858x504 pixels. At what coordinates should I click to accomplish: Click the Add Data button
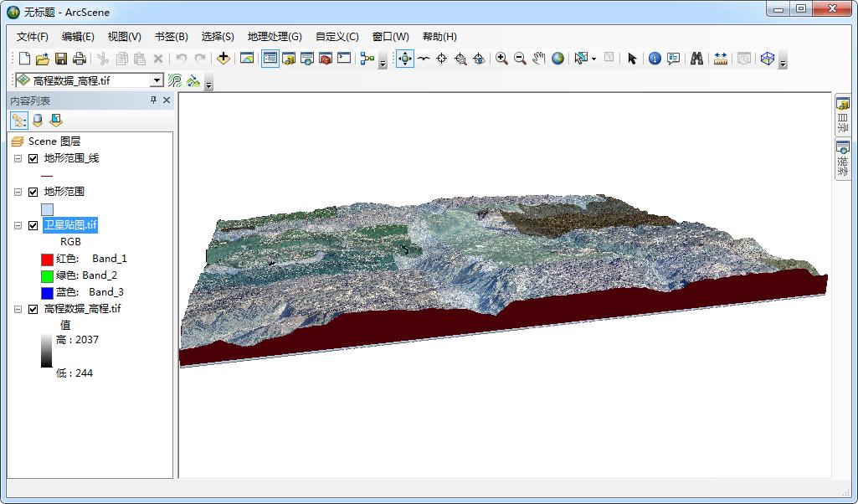pyautogui.click(x=223, y=59)
